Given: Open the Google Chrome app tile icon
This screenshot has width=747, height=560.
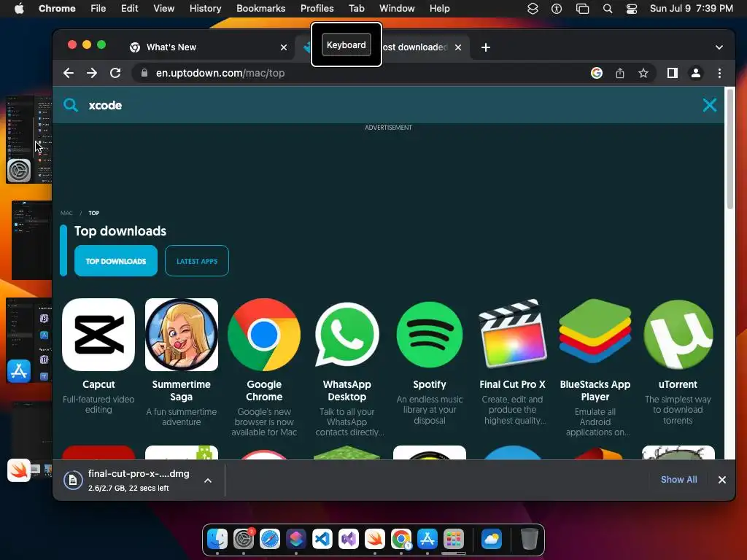Looking at the screenshot, I should (x=264, y=335).
